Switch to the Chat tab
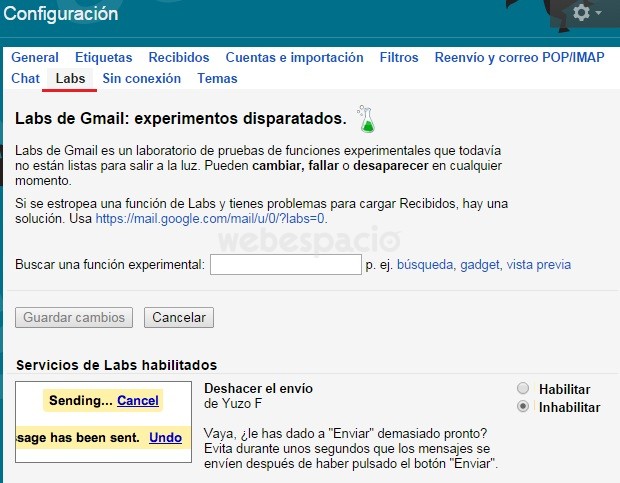The image size is (620, 483). point(25,78)
